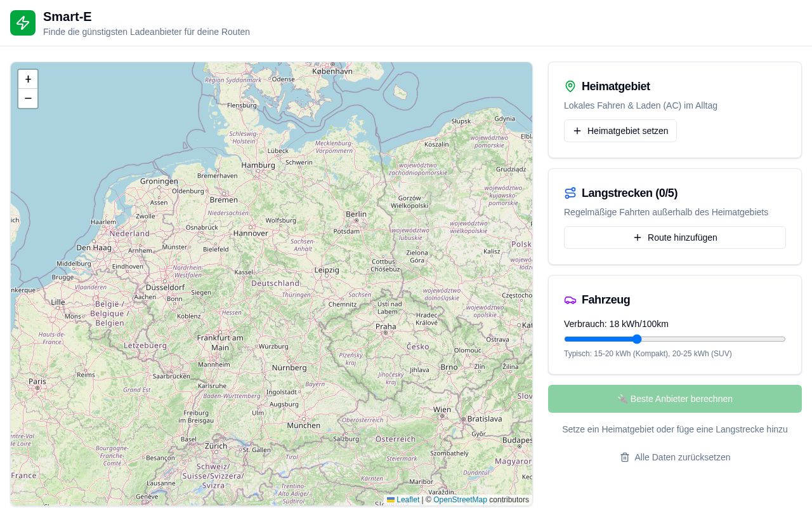This screenshot has height=508, width=812.
Task: Click the Verbrauch: 18 kWh/100km label
Action: click(x=616, y=324)
